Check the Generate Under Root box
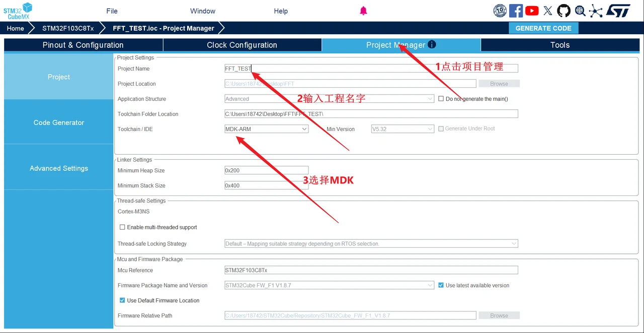 point(441,129)
